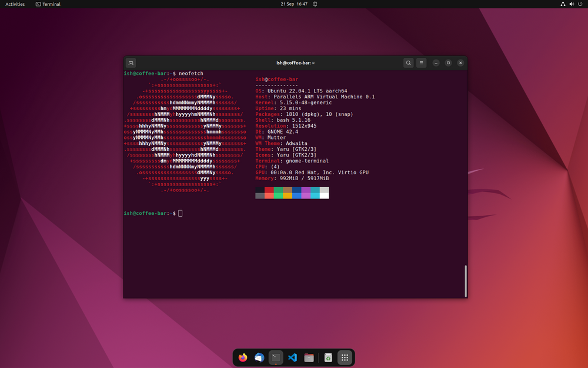Open the terminal hamburger menu
This screenshot has height=368, width=588.
pos(421,62)
